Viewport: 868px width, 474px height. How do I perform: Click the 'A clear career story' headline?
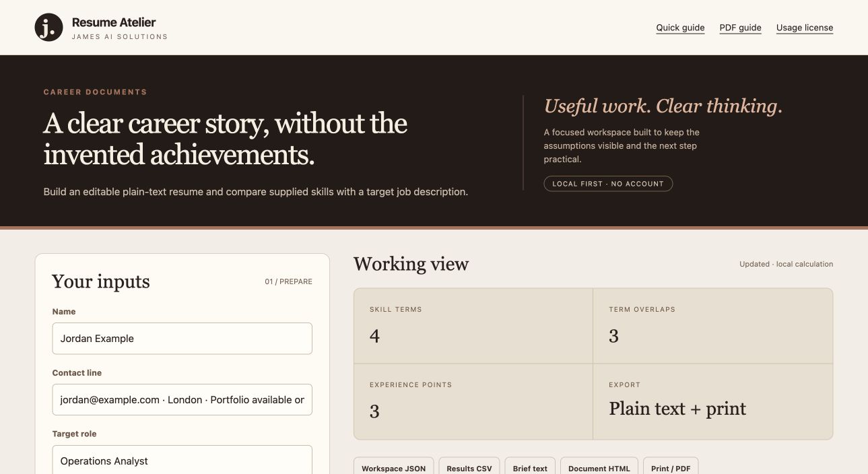point(226,139)
